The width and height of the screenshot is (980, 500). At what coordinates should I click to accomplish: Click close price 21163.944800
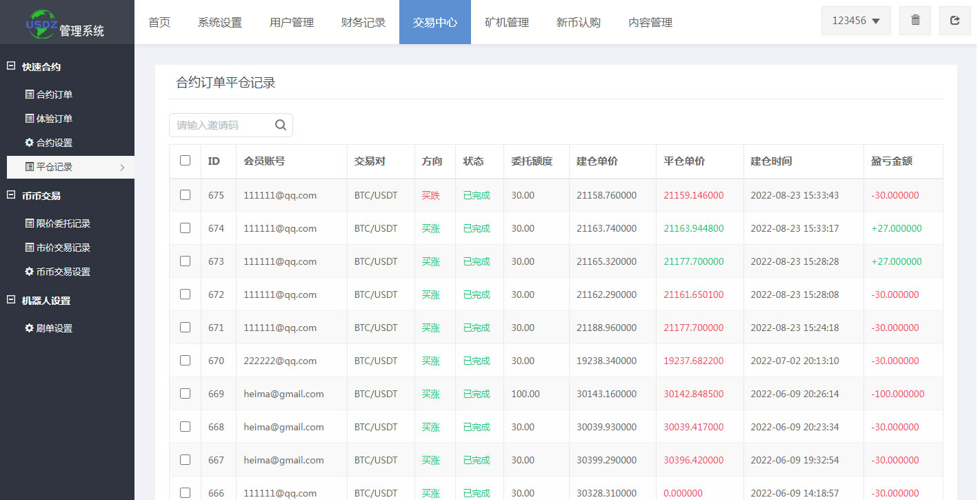tap(694, 228)
